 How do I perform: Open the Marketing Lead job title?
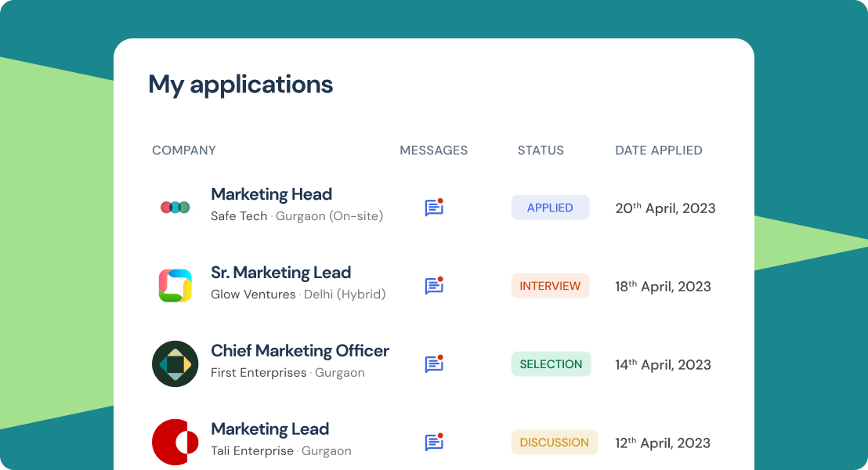[x=269, y=429]
